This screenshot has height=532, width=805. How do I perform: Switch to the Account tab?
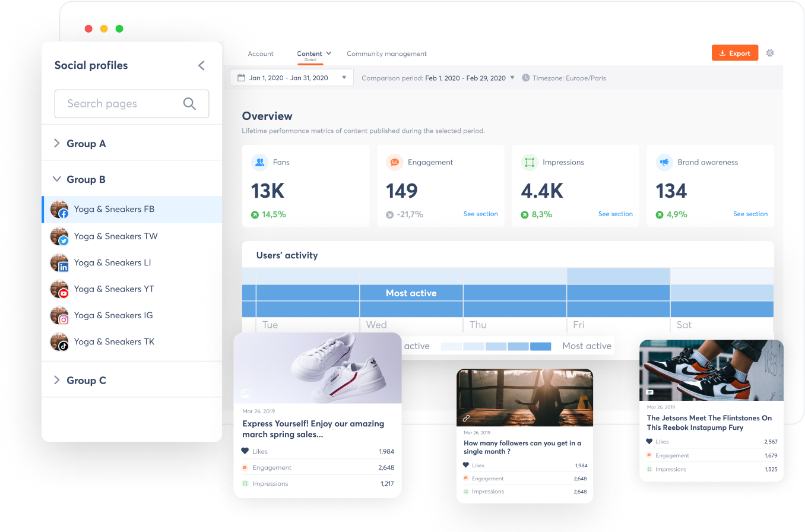tap(261, 53)
